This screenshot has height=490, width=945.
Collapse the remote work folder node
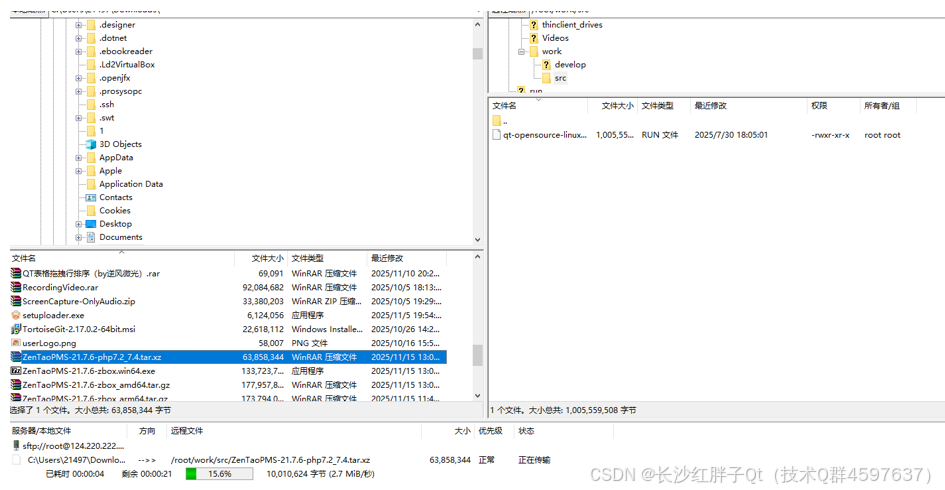(521, 52)
